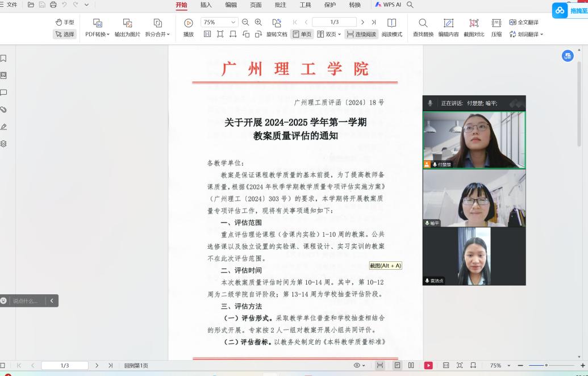
Task: Click the 全文翻译 button
Action: [x=524, y=22]
